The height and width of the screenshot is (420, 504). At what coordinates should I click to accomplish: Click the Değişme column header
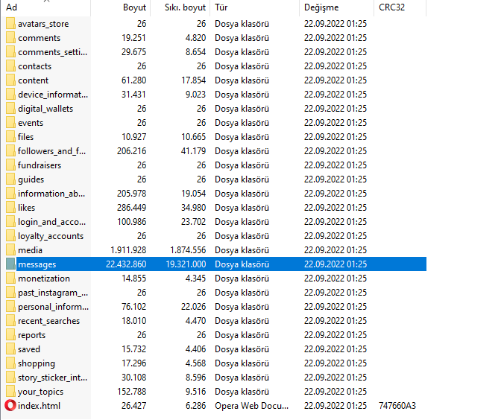[x=321, y=7]
